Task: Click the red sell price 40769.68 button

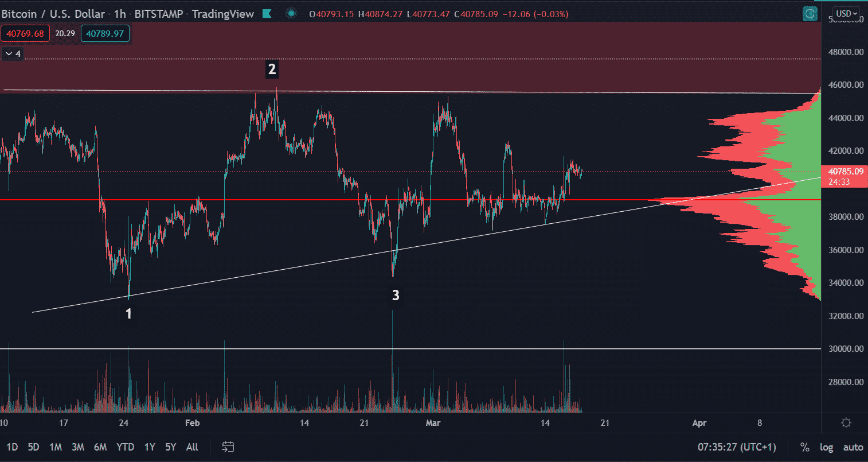Action: [x=25, y=34]
